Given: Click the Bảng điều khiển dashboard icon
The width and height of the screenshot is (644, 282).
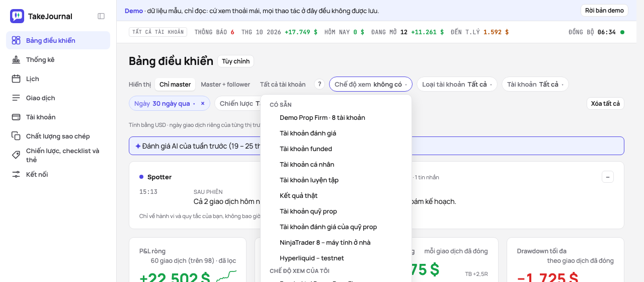Looking at the screenshot, I should [x=16, y=40].
